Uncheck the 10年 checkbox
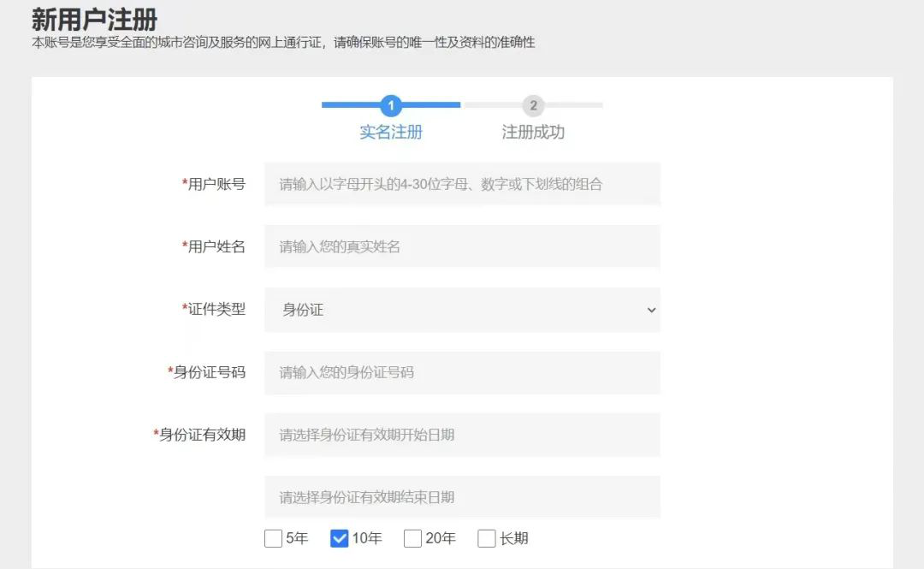This screenshot has width=924, height=569. pyautogui.click(x=339, y=538)
